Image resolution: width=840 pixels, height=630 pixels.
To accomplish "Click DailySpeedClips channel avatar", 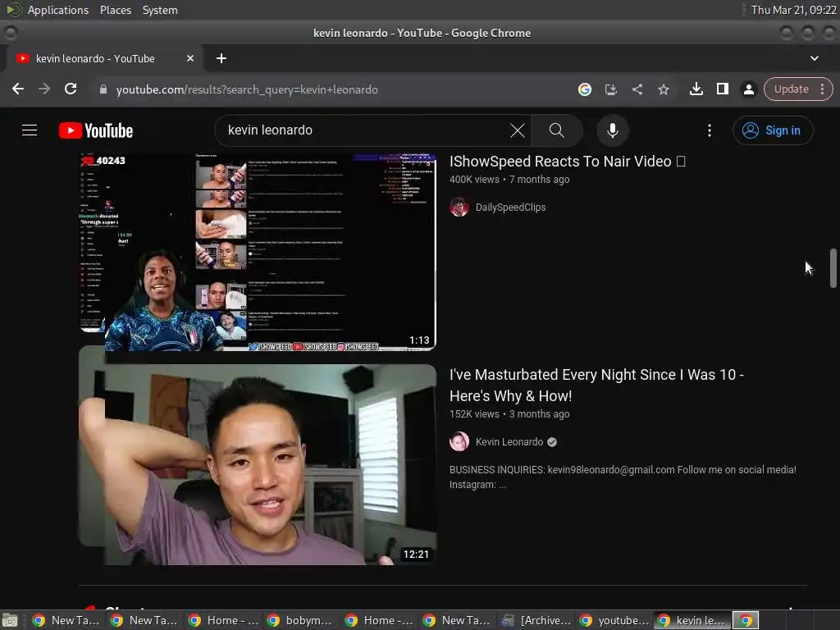I will coord(459,208).
